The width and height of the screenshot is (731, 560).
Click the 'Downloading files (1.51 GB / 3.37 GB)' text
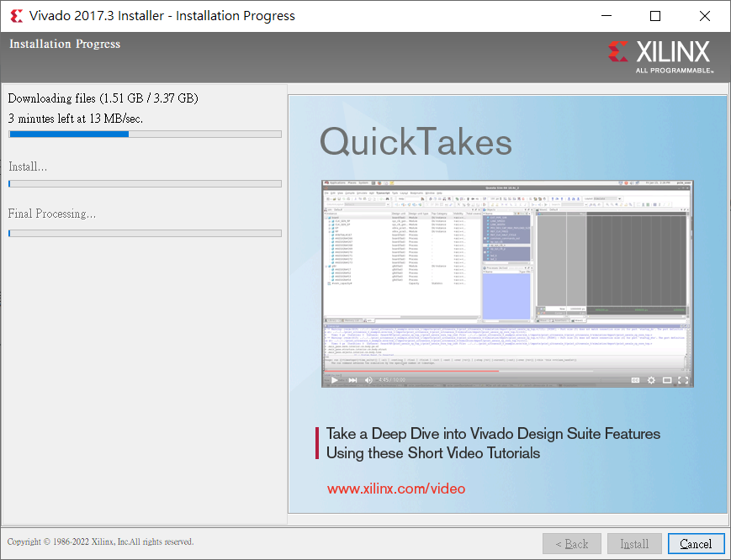[x=103, y=98]
